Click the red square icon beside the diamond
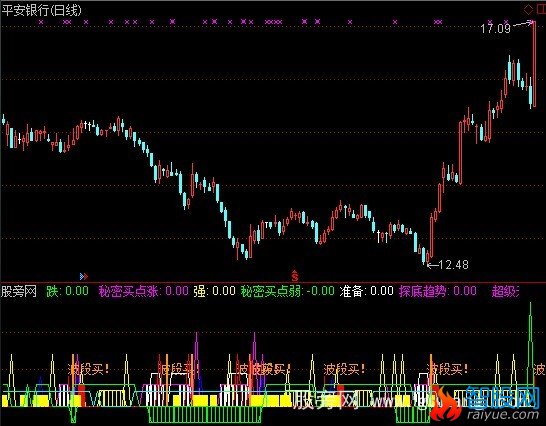This screenshot has width=546, height=426. point(541,10)
